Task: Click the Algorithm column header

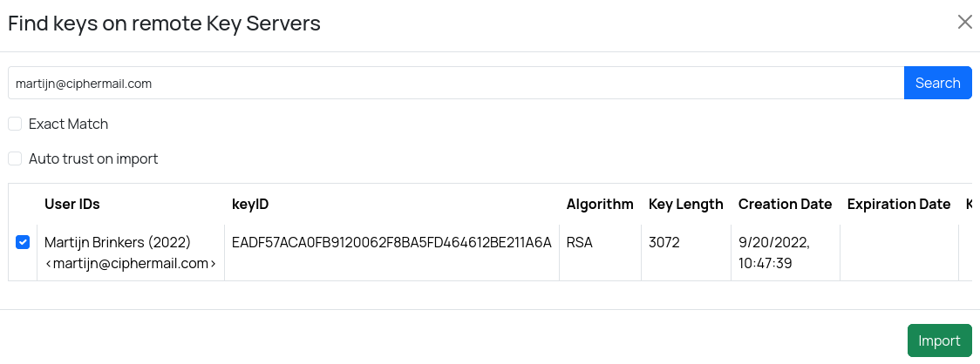Action: pyautogui.click(x=600, y=204)
